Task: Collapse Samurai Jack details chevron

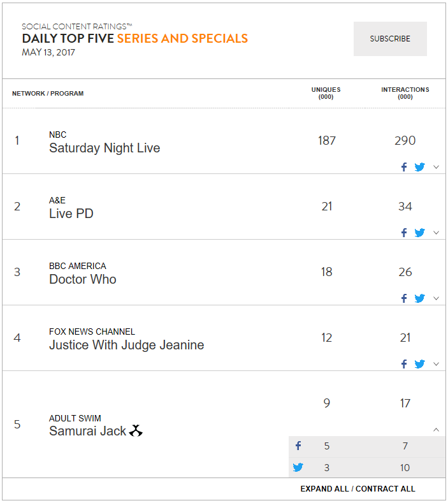Action: tap(436, 430)
